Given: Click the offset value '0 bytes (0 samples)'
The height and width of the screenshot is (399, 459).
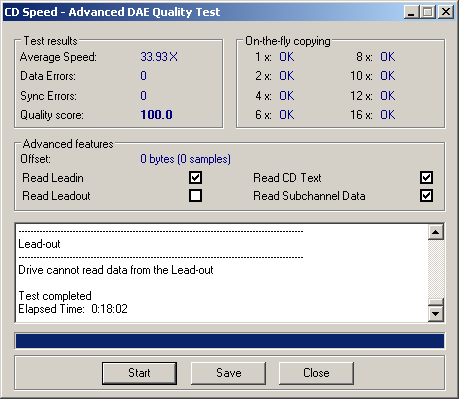Looking at the screenshot, I should pos(185,159).
